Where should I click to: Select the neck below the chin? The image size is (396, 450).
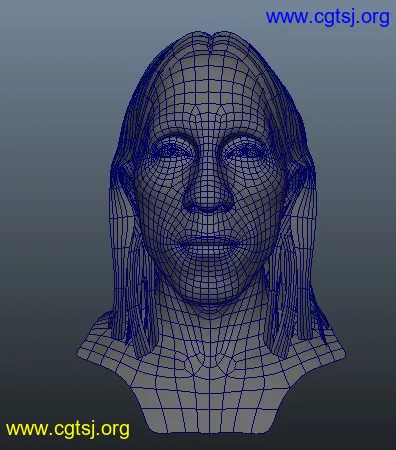210,327
